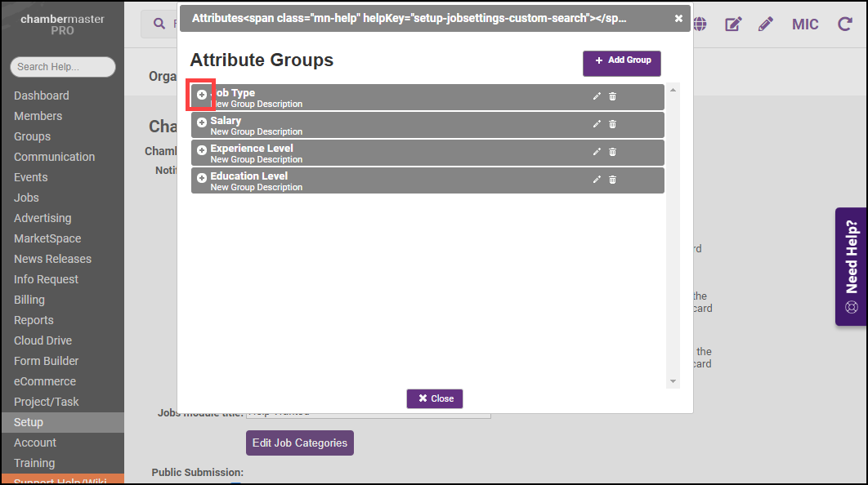Click the pencil edit icon for Salary
This screenshot has width=868, height=485.
(597, 124)
